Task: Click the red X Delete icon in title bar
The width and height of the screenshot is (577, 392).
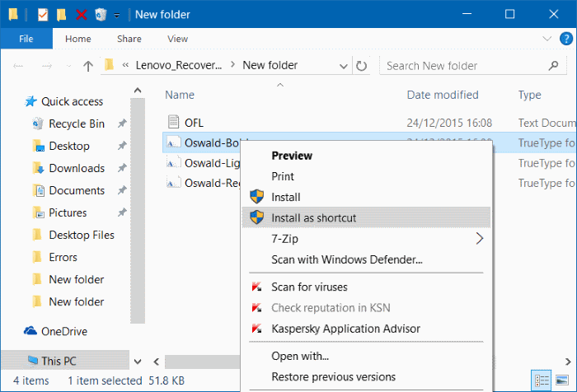Action: 82,15
